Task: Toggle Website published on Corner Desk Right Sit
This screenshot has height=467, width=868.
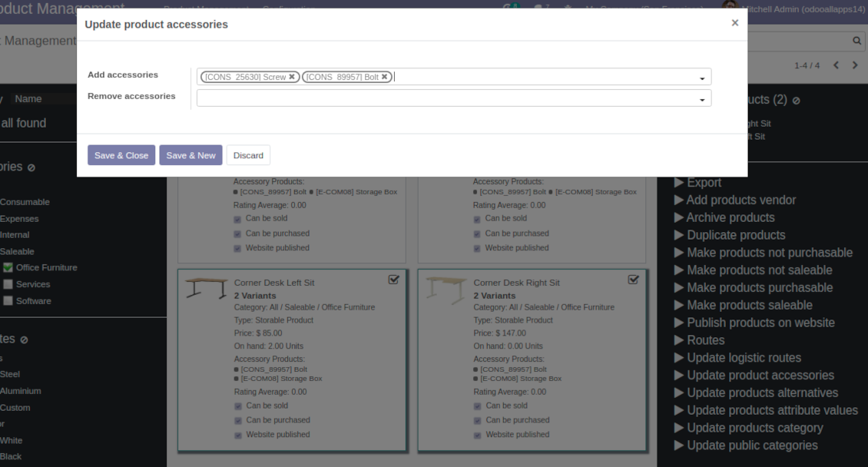Action: [478, 436]
